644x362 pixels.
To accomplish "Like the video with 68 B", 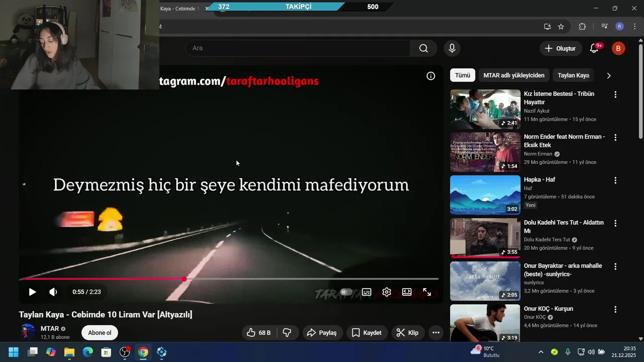I will (x=259, y=333).
